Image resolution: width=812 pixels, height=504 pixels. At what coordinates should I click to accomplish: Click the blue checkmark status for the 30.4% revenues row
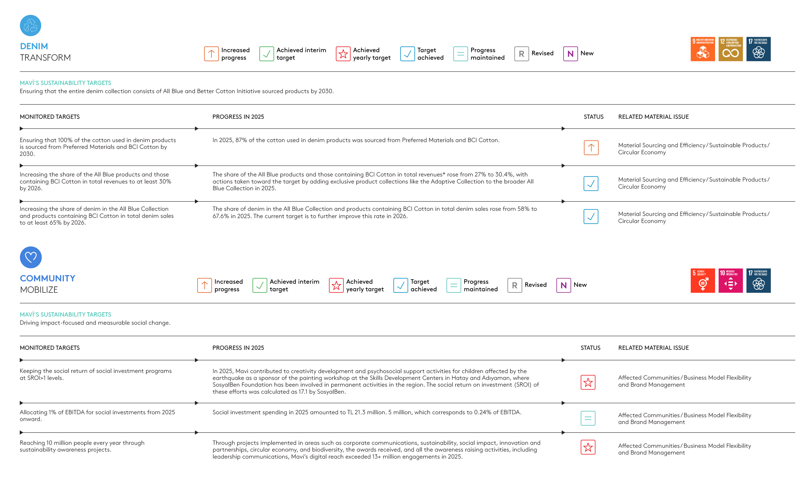tap(591, 183)
